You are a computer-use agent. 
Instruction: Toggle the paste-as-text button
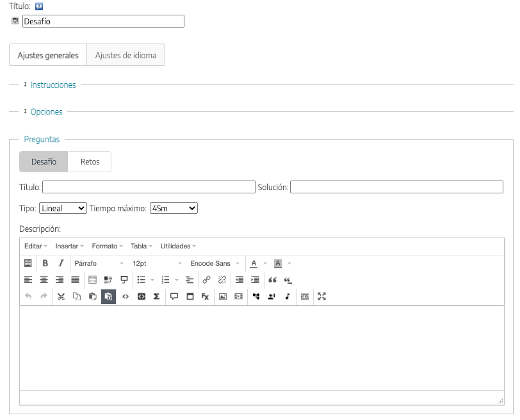pos(108,296)
